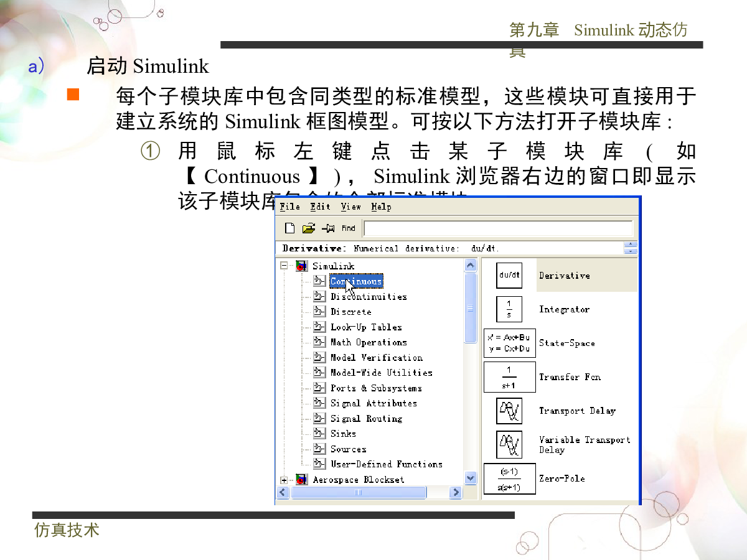Focus the block search input field
The image size is (747, 560).
(x=498, y=228)
